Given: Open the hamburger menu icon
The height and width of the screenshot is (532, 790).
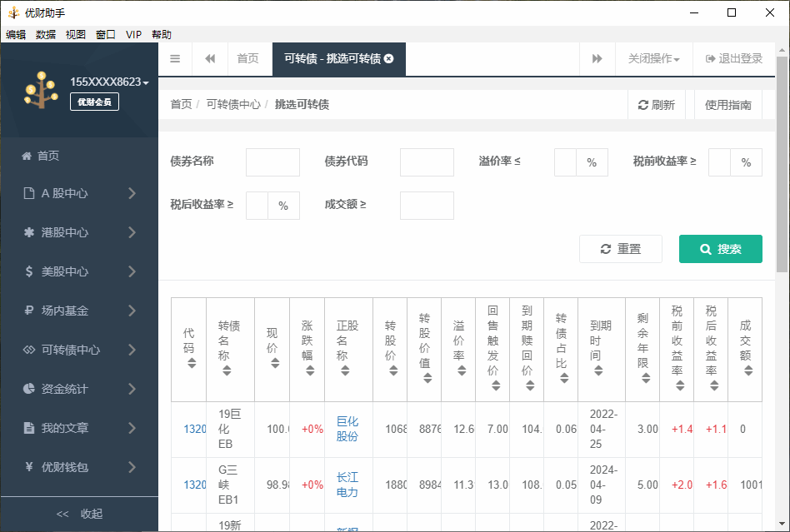Looking at the screenshot, I should coord(175,58).
